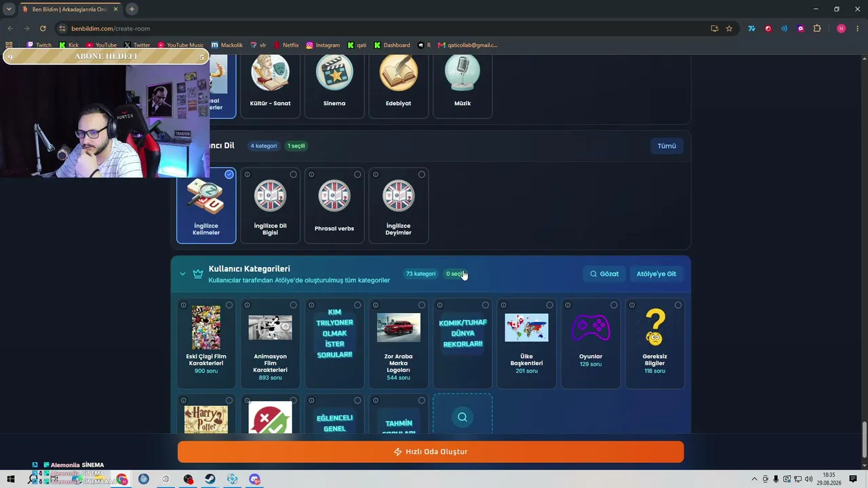
Task: Click the "73 kategori" badge
Action: pos(420,274)
